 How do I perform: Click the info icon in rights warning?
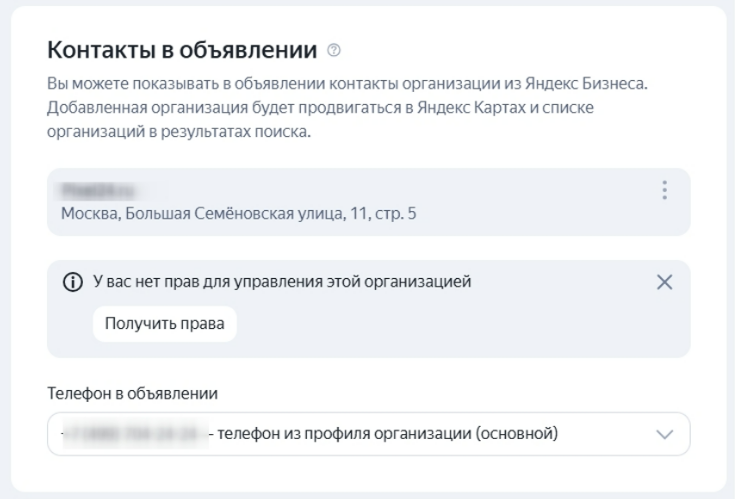(x=73, y=282)
